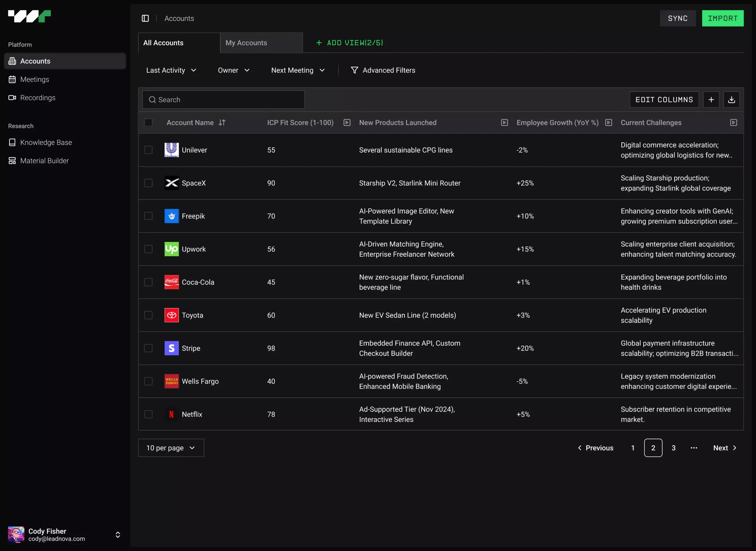Check the Unilever row checkbox
The image size is (756, 551).
click(x=148, y=150)
